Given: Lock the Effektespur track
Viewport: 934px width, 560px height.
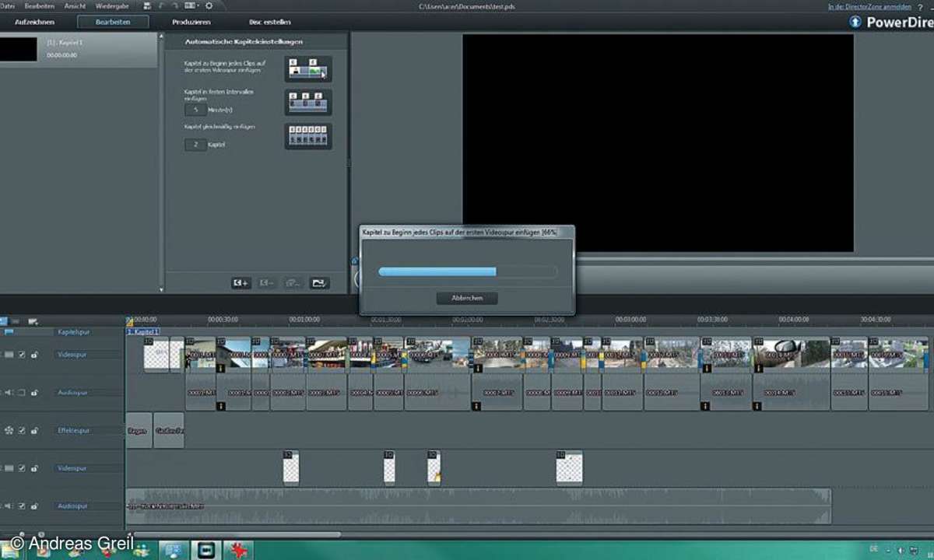Looking at the screenshot, I should click(35, 430).
